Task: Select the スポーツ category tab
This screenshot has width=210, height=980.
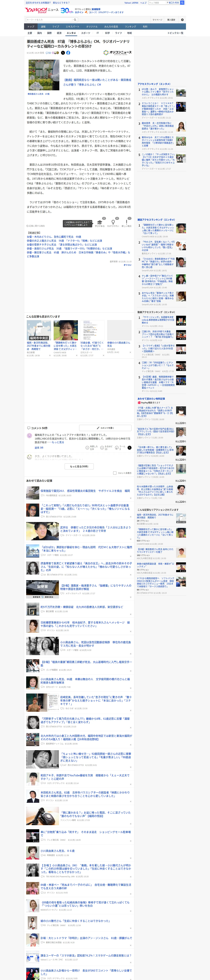Action: [85, 33]
